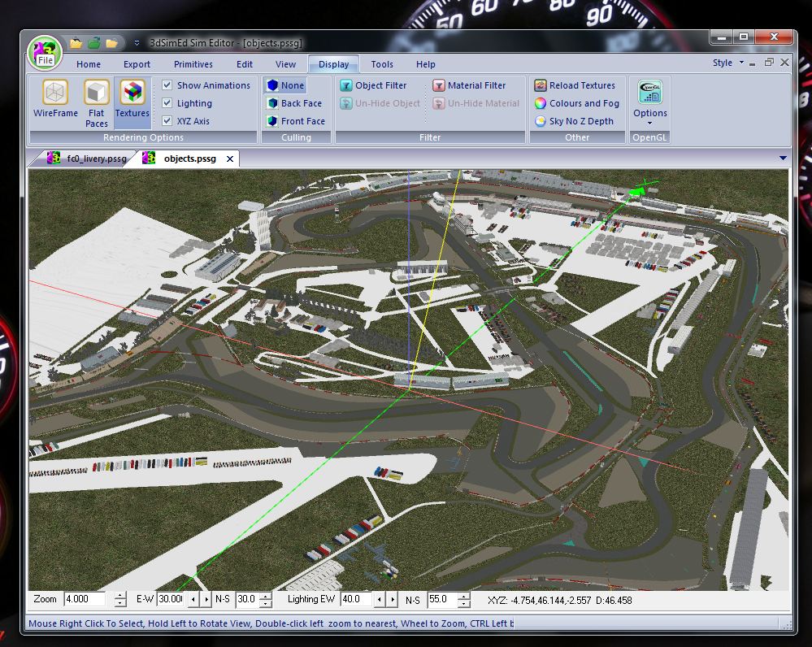Set culling to Back Face
The width and height of the screenshot is (812, 647).
pos(294,103)
